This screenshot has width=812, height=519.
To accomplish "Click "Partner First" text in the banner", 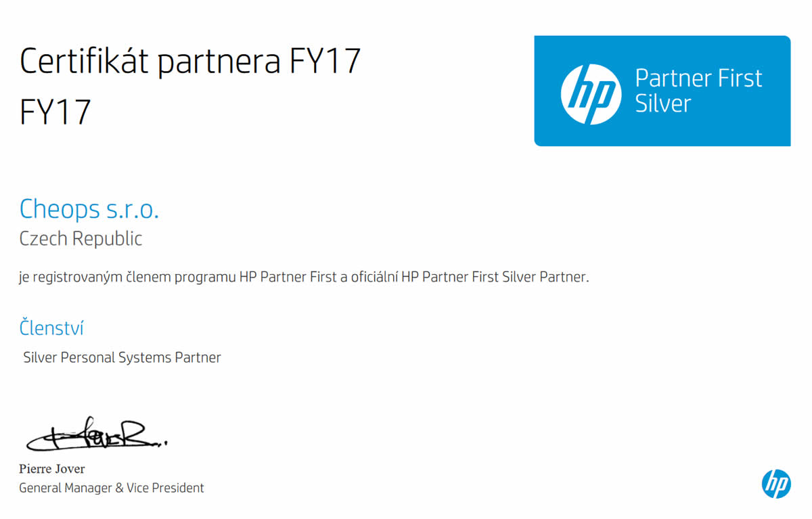I will point(698,78).
